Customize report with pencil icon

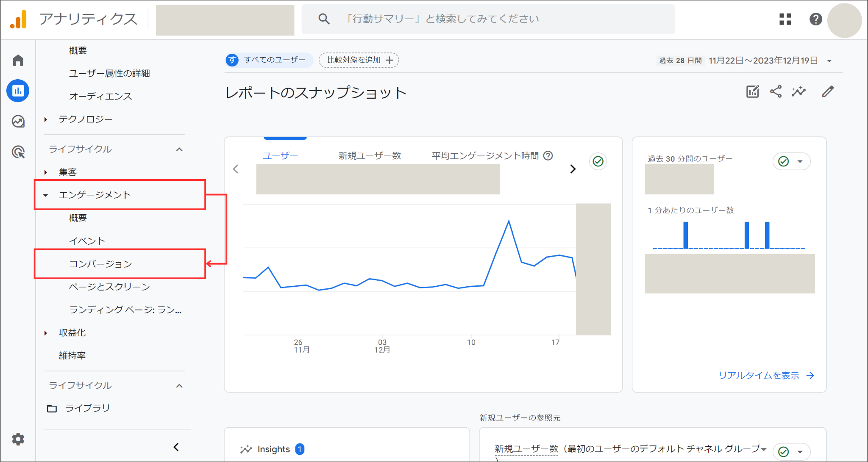pyautogui.click(x=828, y=91)
